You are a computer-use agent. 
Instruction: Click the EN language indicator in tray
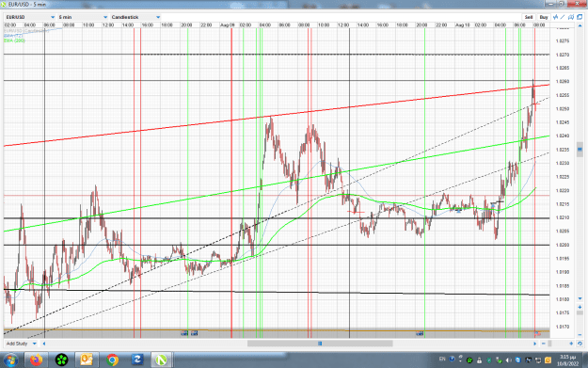click(x=442, y=360)
